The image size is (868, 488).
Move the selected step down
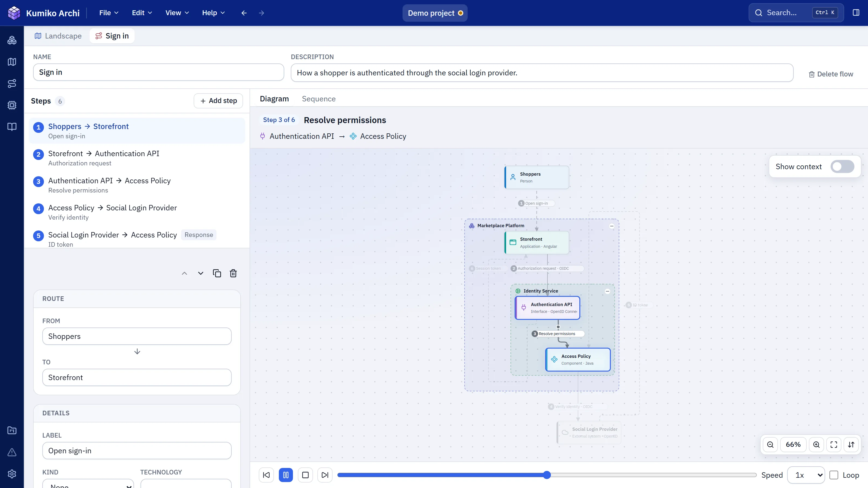click(200, 273)
